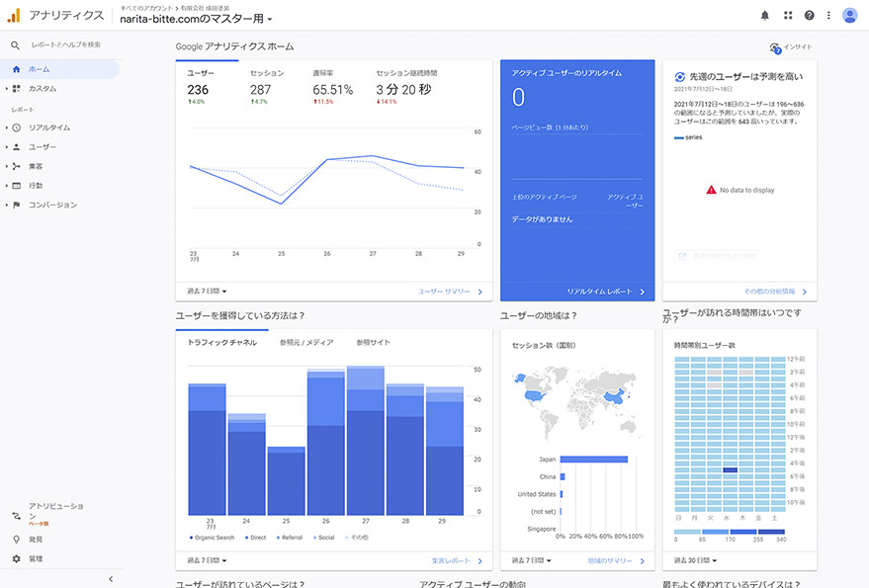The height and width of the screenshot is (588, 869).
Task: Click the darkest cell in the hourly heatmap
Action: click(x=730, y=470)
